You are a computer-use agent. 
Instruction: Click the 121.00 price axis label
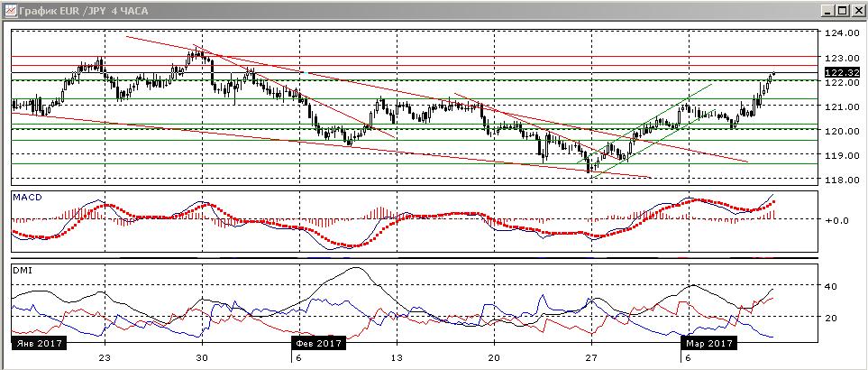[x=842, y=106]
